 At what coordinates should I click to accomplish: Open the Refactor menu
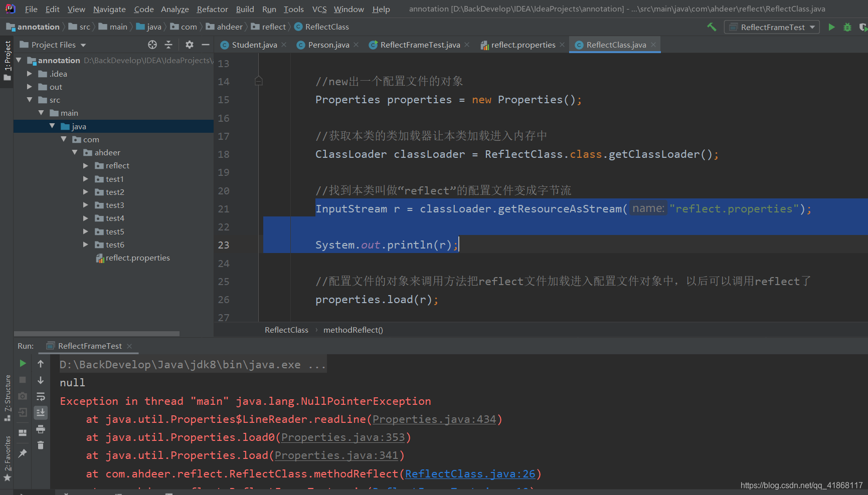coord(212,9)
